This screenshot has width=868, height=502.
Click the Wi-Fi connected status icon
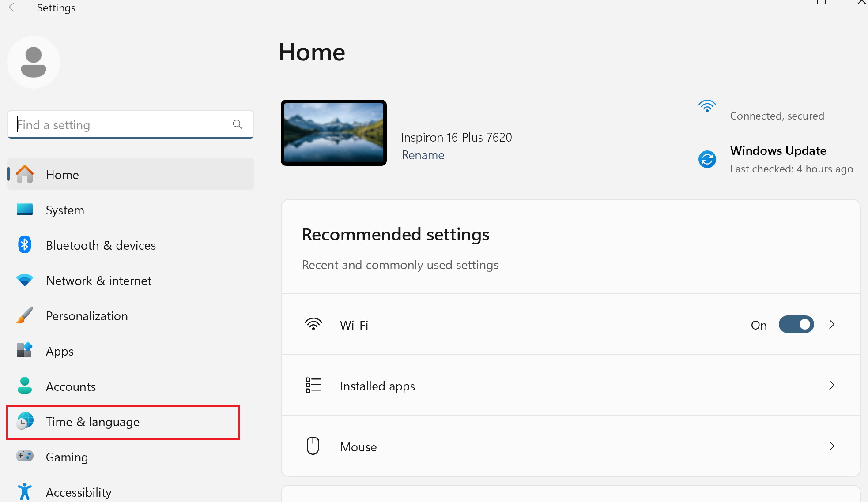707,106
